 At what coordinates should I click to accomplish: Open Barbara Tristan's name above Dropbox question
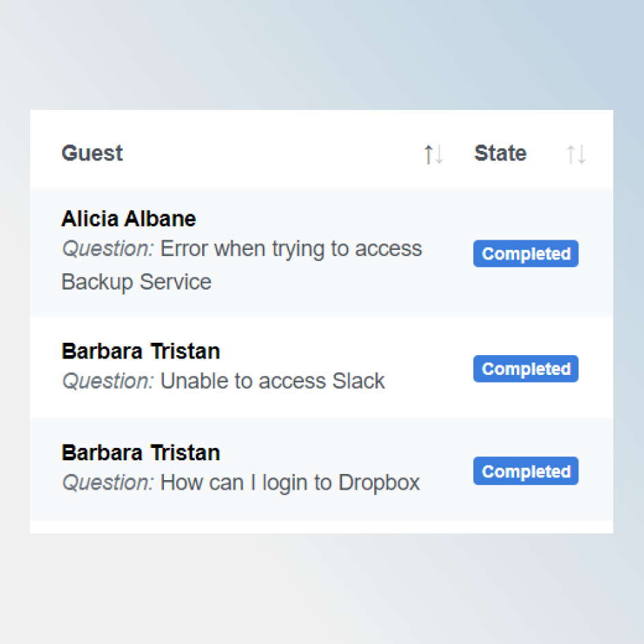[141, 453]
